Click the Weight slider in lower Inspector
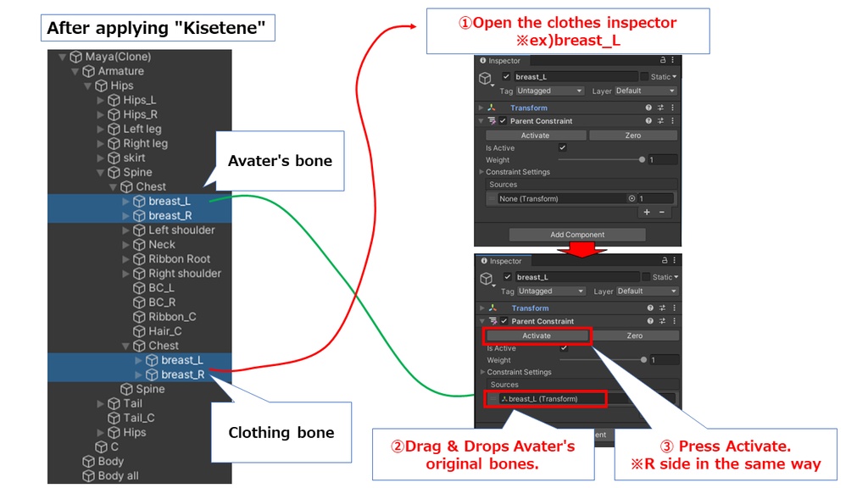 (603, 359)
